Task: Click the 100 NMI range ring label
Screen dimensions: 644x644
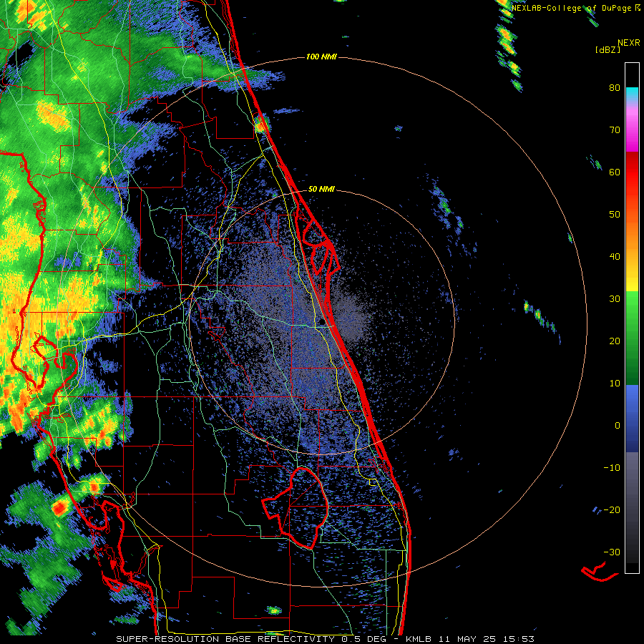Action: coord(321,57)
